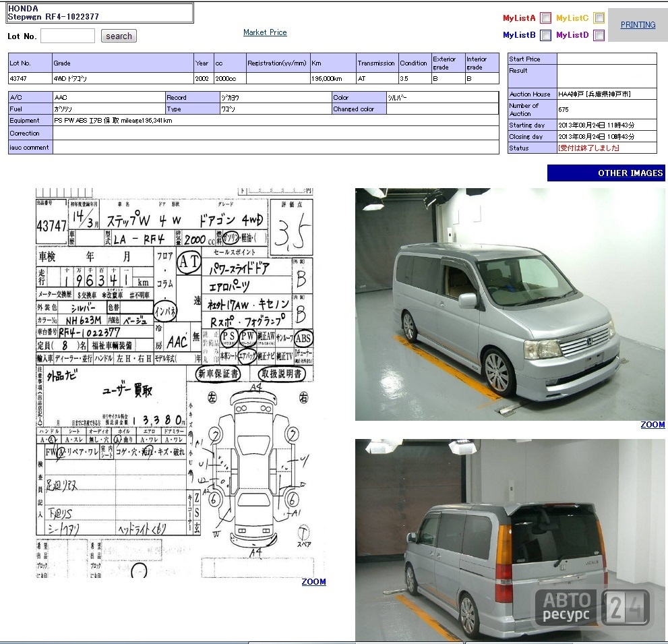Check the MyListA checkbox
668x644 pixels.
point(545,18)
